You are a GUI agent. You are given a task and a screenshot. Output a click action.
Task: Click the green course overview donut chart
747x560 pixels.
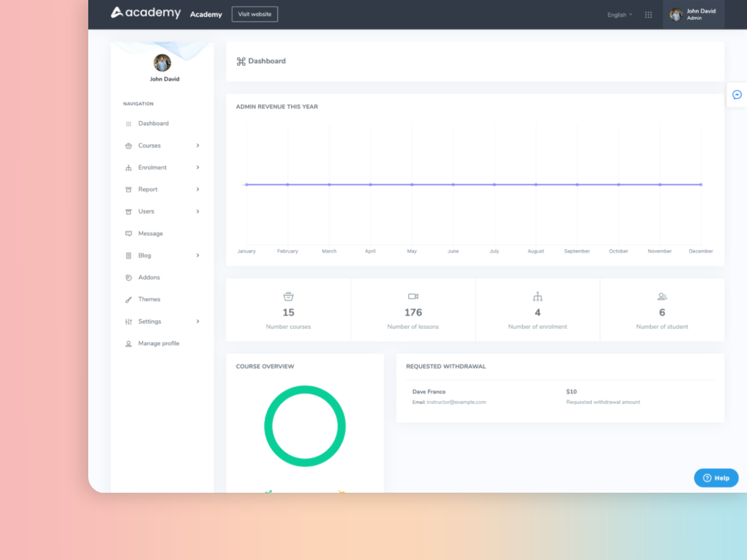(x=305, y=387)
